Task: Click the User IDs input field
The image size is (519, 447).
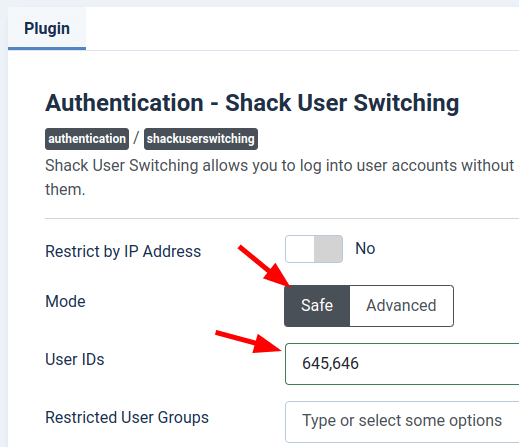Action: (402, 364)
